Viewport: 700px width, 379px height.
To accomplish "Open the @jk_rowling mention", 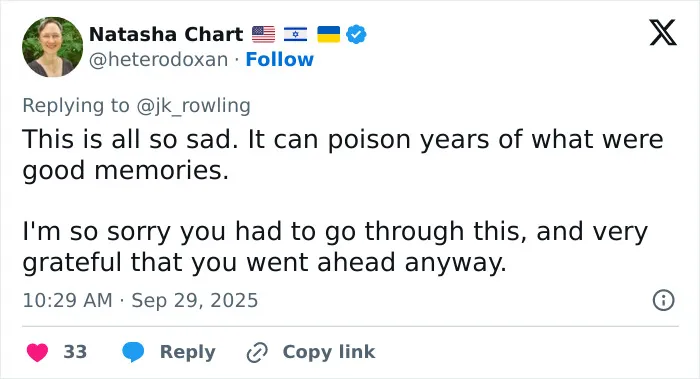I will click(x=193, y=106).
